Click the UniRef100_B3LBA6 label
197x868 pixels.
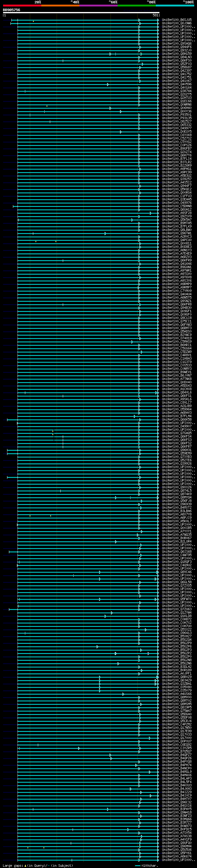point(177,511)
